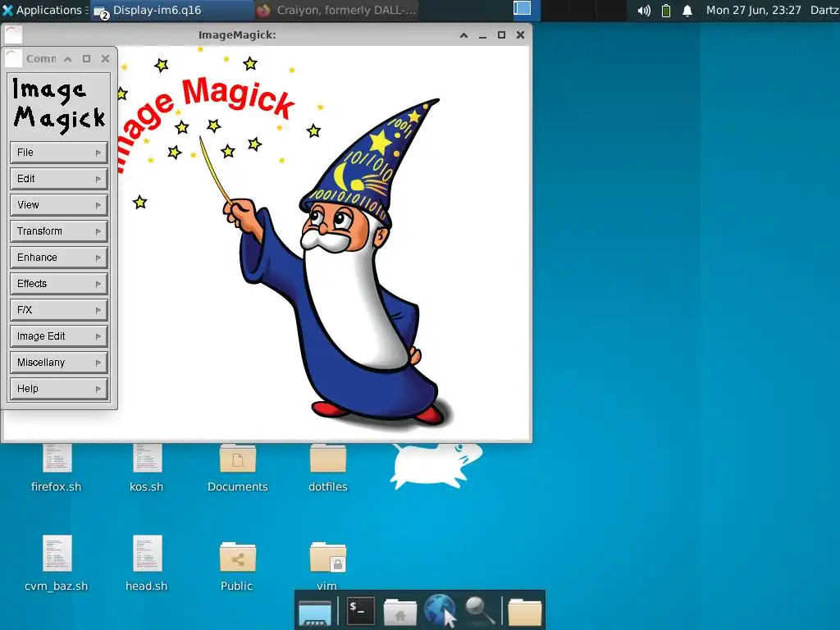The image size is (840, 630).
Task: Click the Dartz user name in the top panel
Action: point(824,10)
